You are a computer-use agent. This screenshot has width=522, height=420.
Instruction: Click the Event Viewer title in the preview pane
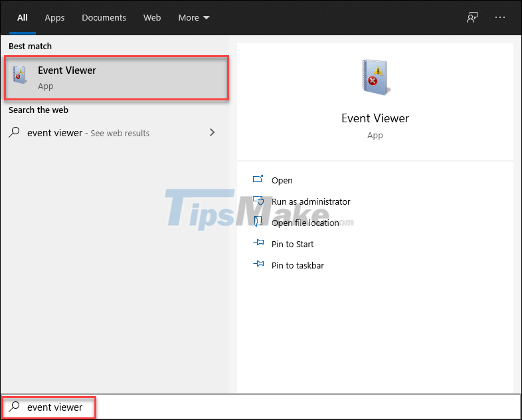pos(375,118)
